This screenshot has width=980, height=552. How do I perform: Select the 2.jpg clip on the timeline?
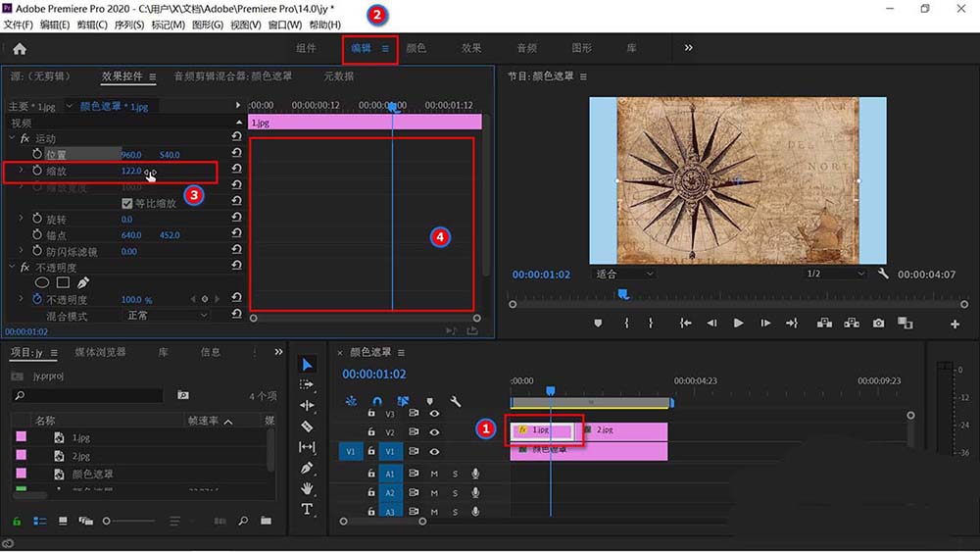click(623, 430)
